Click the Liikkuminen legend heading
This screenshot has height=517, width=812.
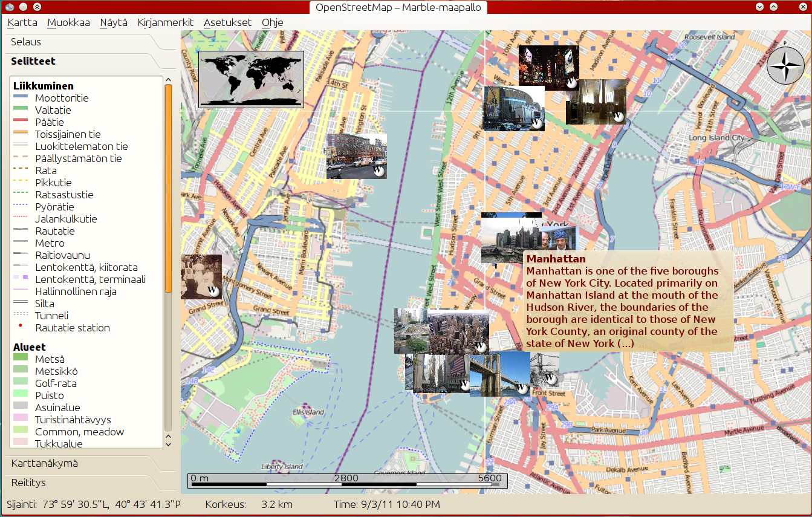click(44, 86)
